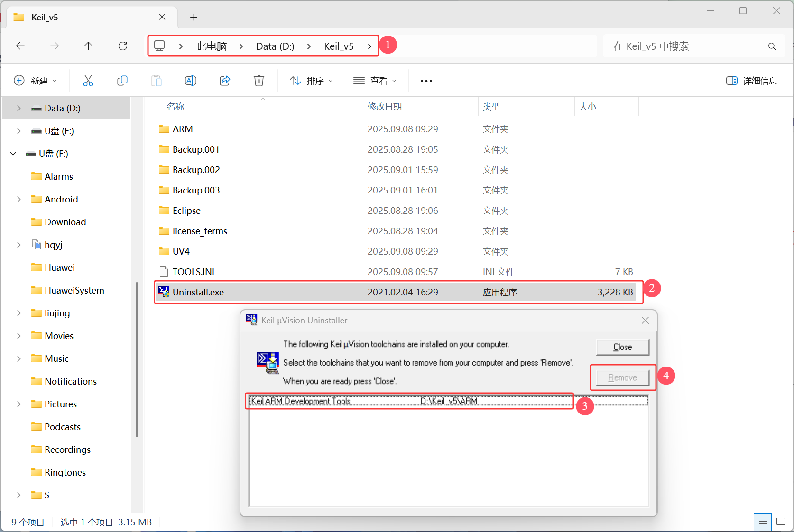Expand the Music folder in sidebar
794x532 pixels.
point(19,358)
